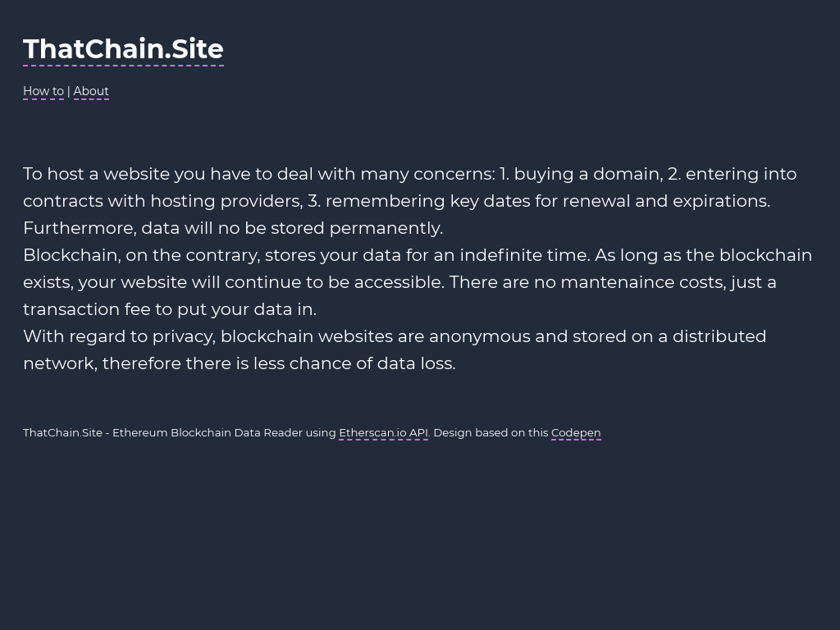Viewport: 840px width, 630px height.
Task: Open the ThatChain.Site homepage heading link
Action: pyautogui.click(x=123, y=49)
